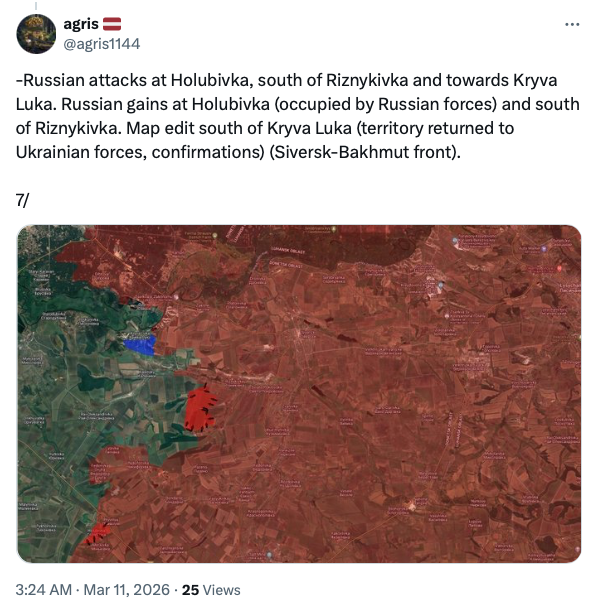Click the thread connector line above avatar

36,6
